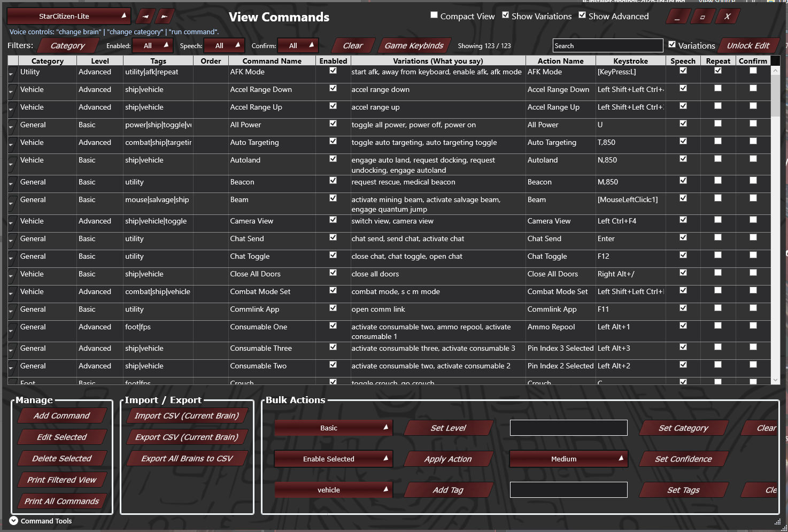Click the Set Tags button
Viewport: 788px width, 532px height.
tap(684, 490)
